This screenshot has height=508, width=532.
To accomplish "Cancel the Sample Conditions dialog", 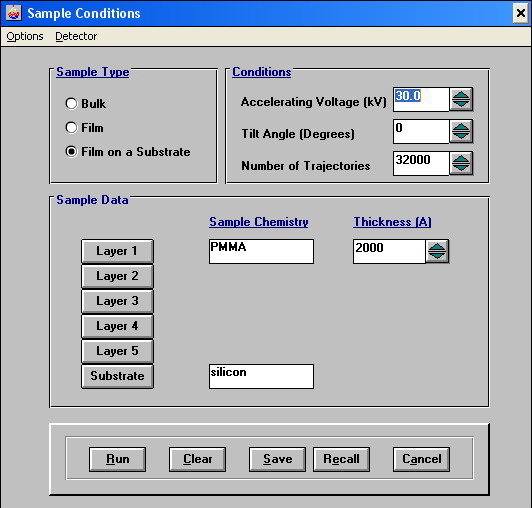I will coord(421,459).
